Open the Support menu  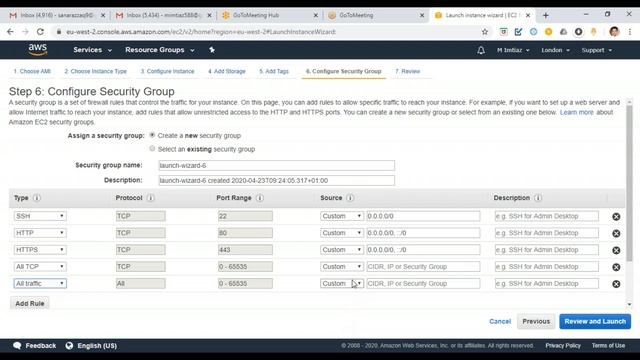[x=597, y=50]
